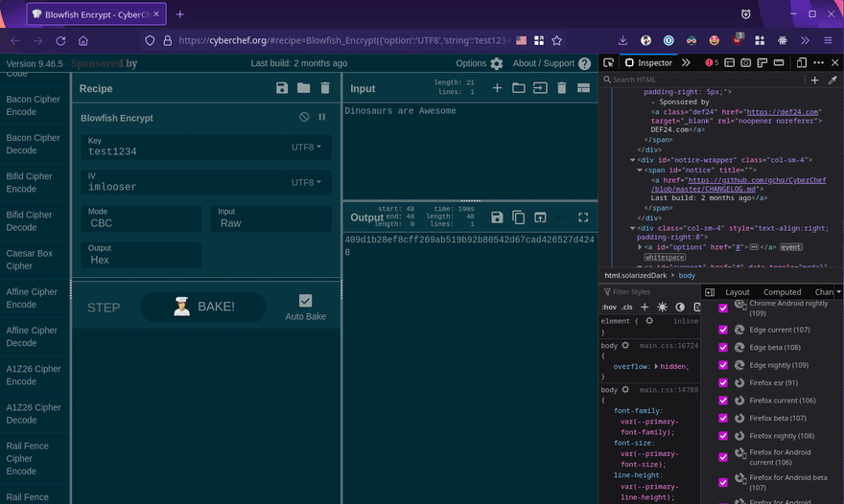Viewport: 844px width, 504px height.
Task: Uncheck Firefox nightly (108)
Action: (x=723, y=436)
